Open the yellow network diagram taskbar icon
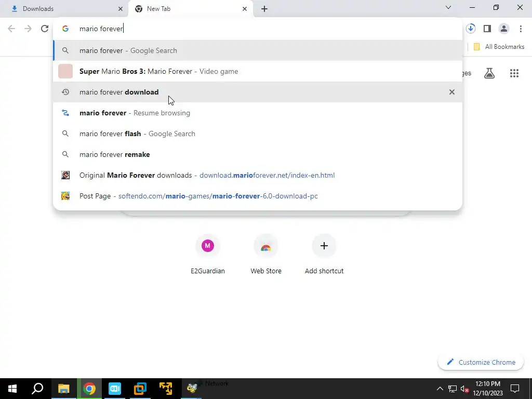Screen dimensions: 532x399 tap(166, 389)
